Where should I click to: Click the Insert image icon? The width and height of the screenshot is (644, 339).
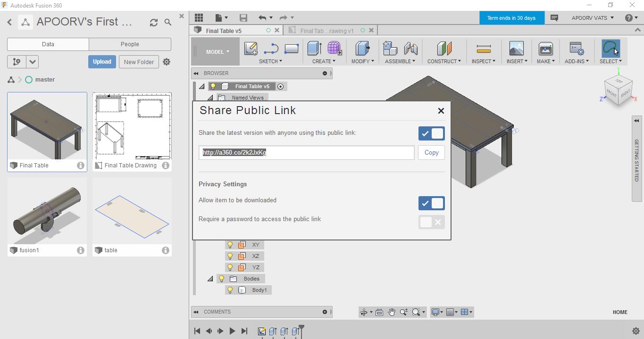(x=516, y=48)
